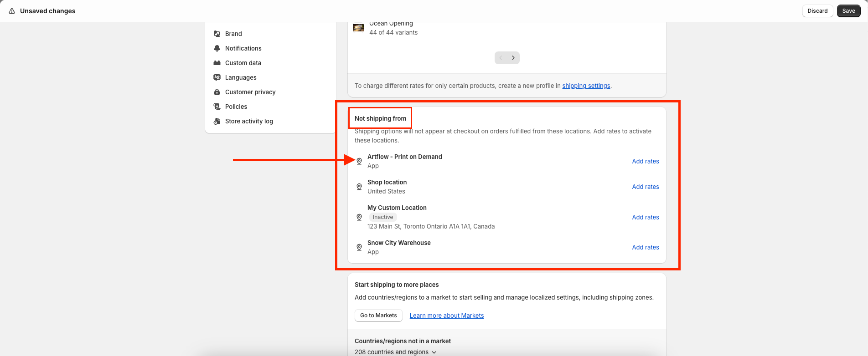The width and height of the screenshot is (868, 356).
Task: Click the Artflow - Print on Demand location name
Action: point(405,157)
